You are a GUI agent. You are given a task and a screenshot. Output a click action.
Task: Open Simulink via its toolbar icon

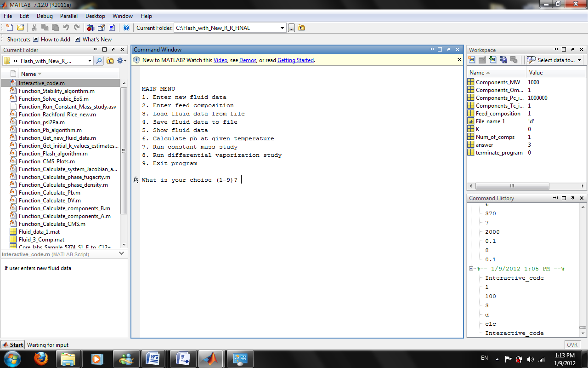coord(90,28)
